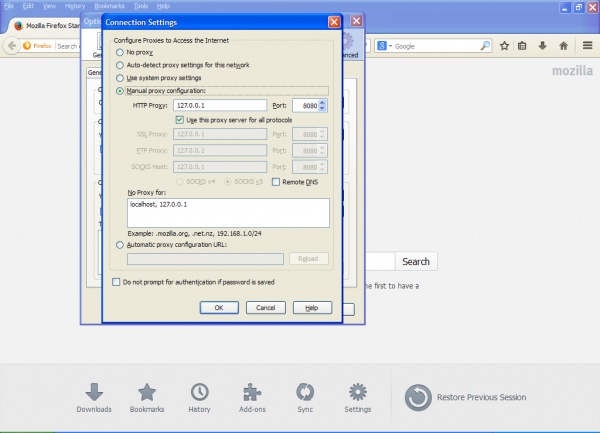This screenshot has height=433, width=600.
Task: Open the Firefox hamburger menu
Action: coord(588,46)
